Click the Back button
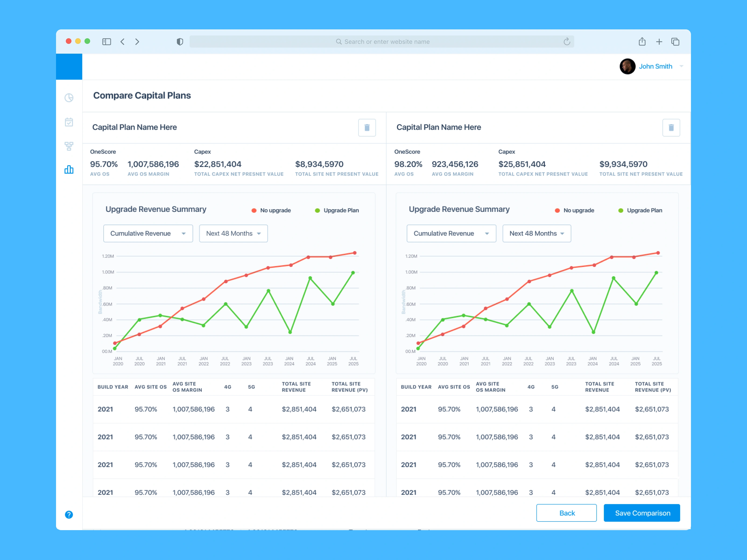The height and width of the screenshot is (560, 747). click(566, 513)
